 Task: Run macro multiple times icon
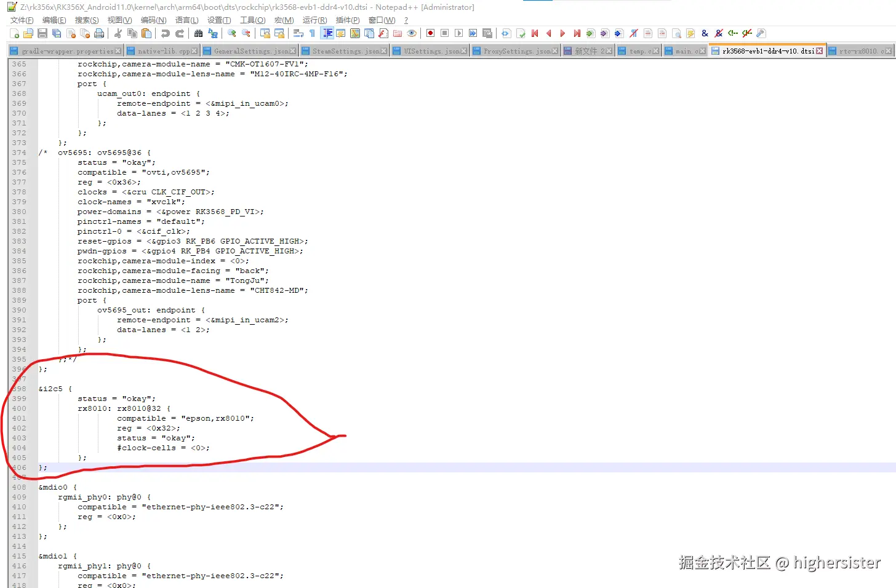tap(473, 33)
